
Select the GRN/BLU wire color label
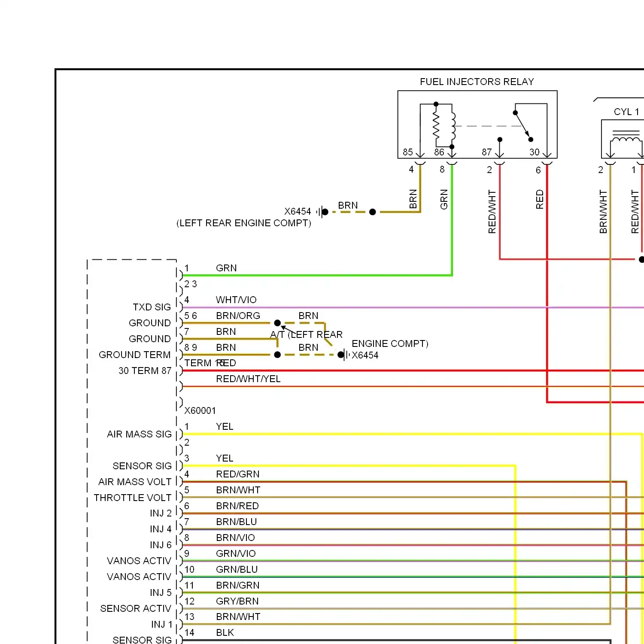coord(237,569)
